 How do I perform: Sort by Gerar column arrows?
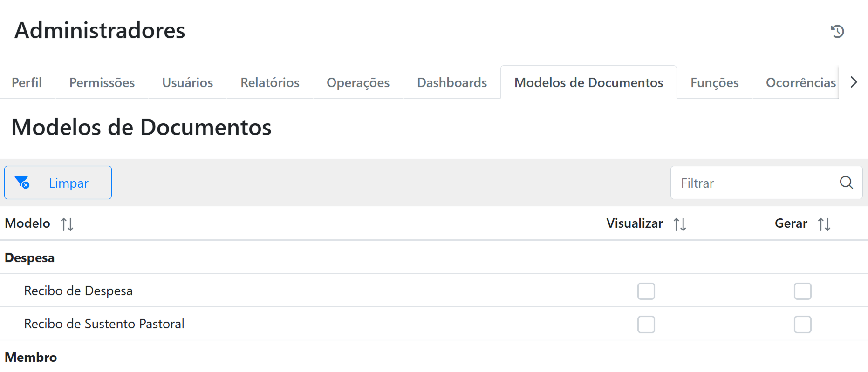[824, 224]
